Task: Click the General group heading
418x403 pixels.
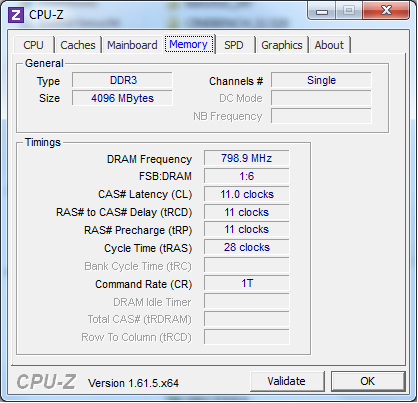Action: (x=44, y=63)
